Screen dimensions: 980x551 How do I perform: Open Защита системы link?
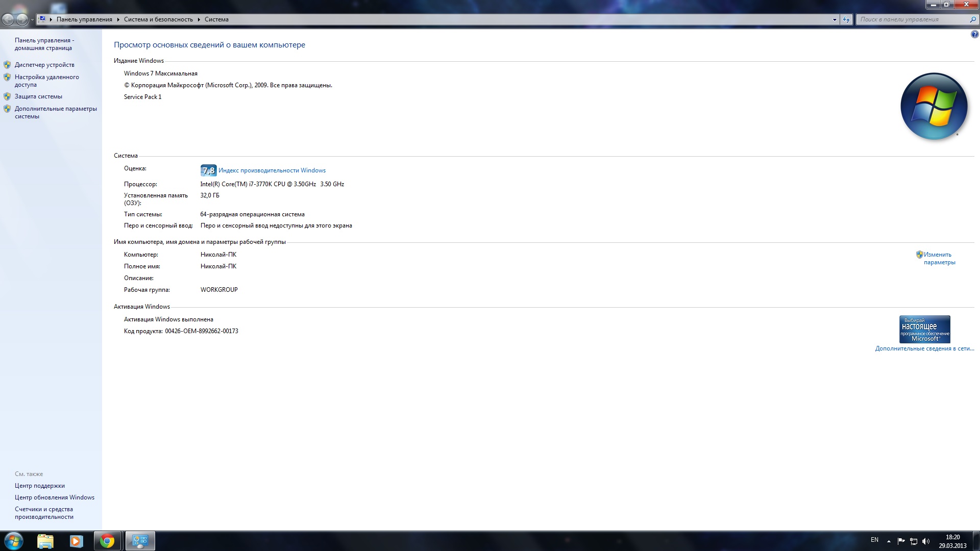coord(38,96)
